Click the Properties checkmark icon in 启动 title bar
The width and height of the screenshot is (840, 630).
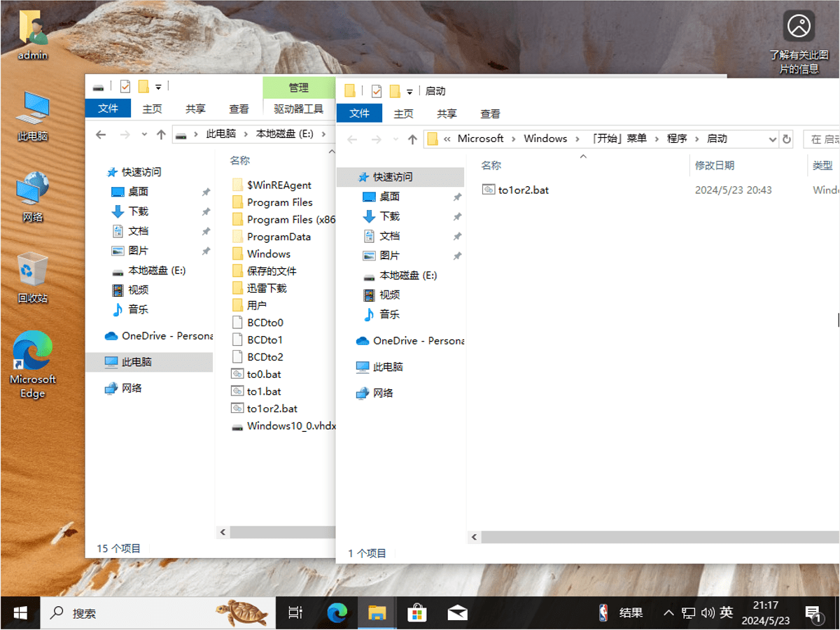(377, 91)
